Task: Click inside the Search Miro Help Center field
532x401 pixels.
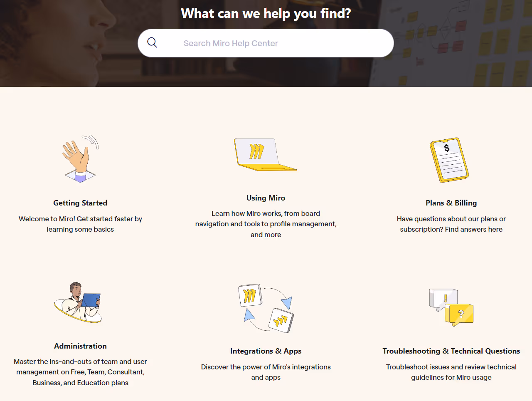Action: click(266, 43)
